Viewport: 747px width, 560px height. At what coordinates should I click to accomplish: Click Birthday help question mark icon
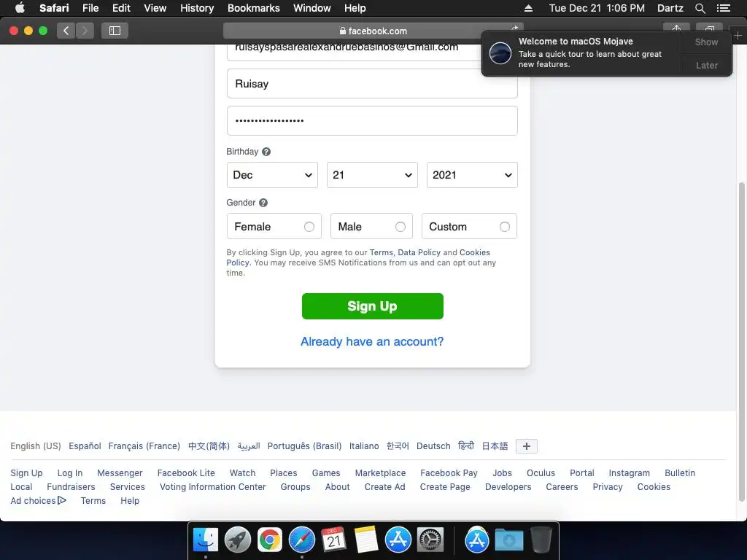point(266,152)
